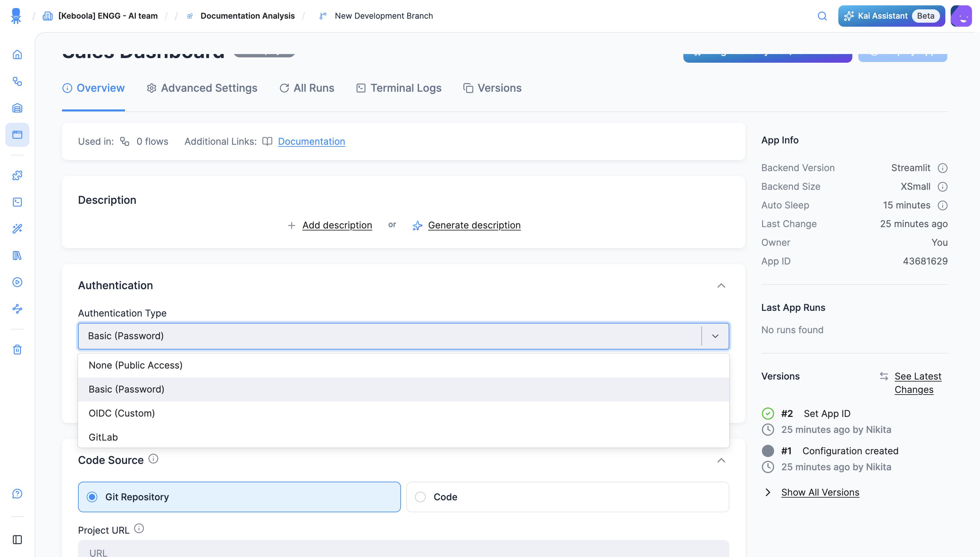Click the Authentication Type combo box field
The image size is (980, 557).
point(404,336)
